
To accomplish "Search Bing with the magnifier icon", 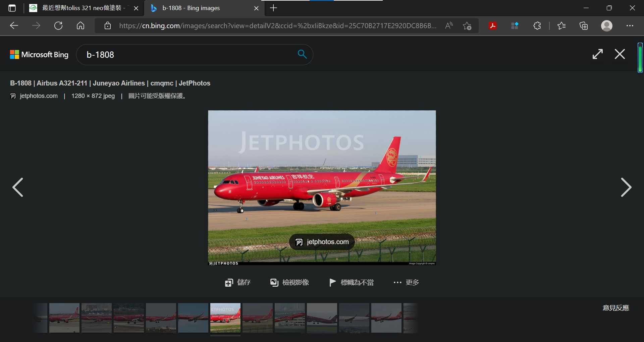I will 302,54.
